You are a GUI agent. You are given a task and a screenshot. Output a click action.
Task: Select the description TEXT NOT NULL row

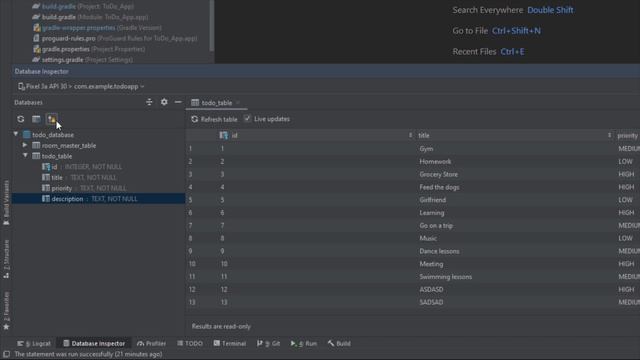point(98,199)
